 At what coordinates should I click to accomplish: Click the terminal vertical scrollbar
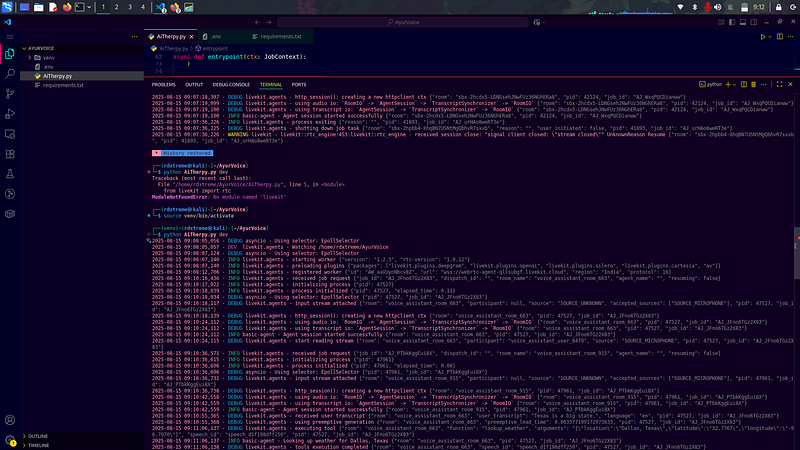[x=796, y=253]
